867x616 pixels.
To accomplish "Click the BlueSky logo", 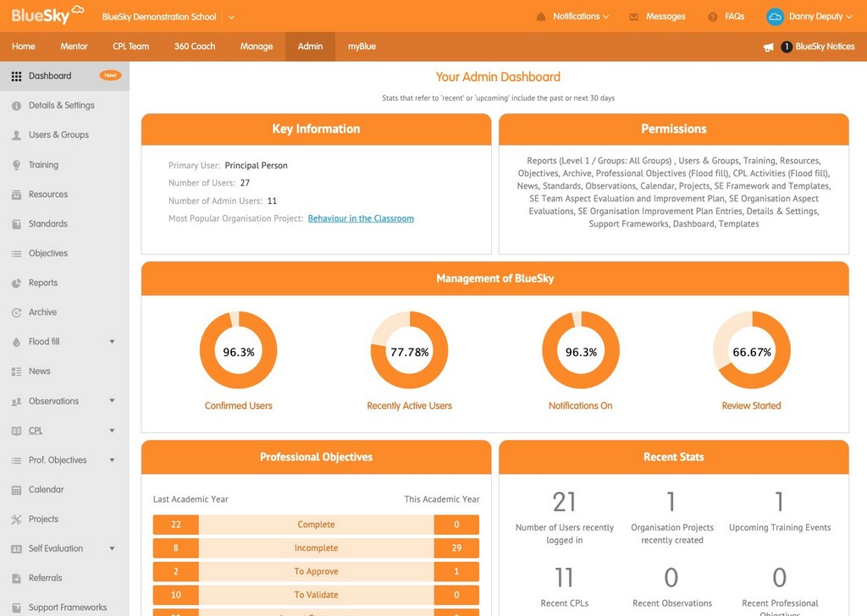I will pos(47,15).
